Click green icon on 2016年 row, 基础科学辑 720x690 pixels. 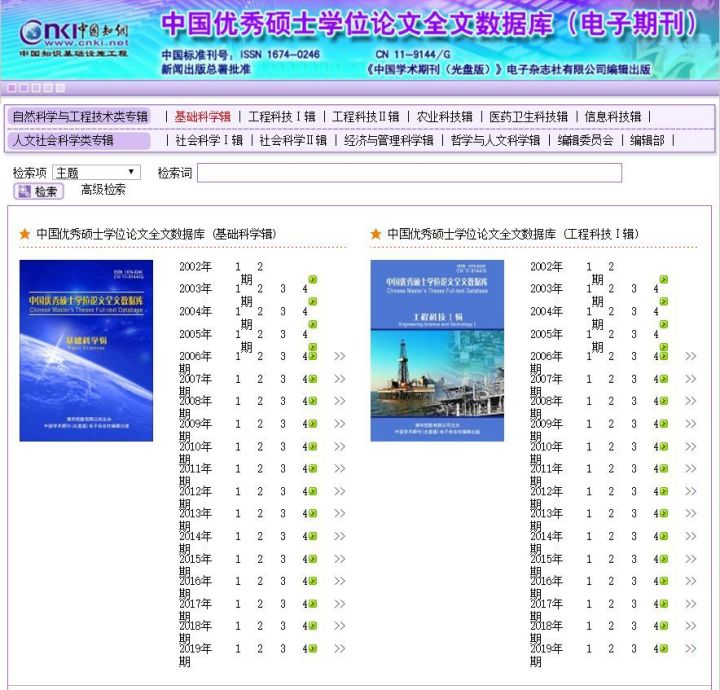point(313,581)
